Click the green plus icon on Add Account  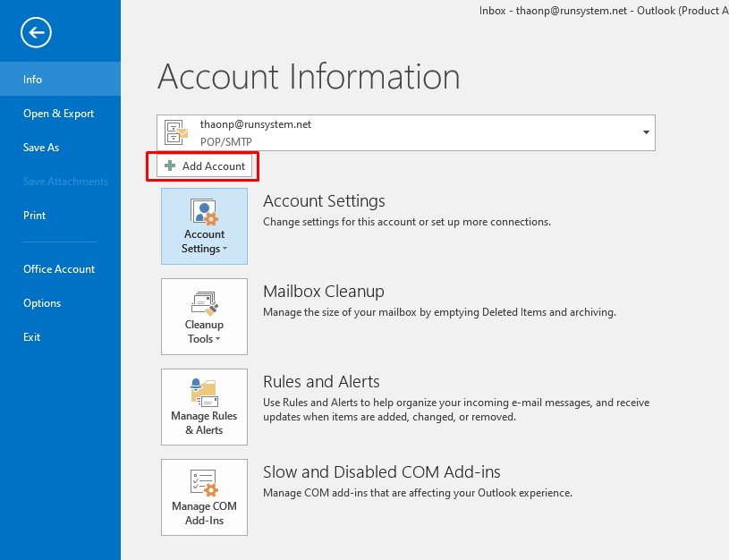tap(170, 165)
